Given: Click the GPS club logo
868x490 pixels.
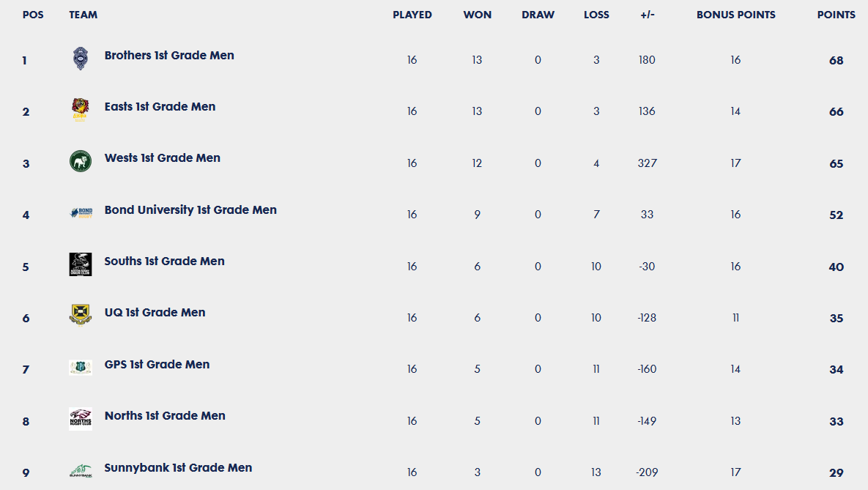Looking at the screenshot, I should pos(81,368).
